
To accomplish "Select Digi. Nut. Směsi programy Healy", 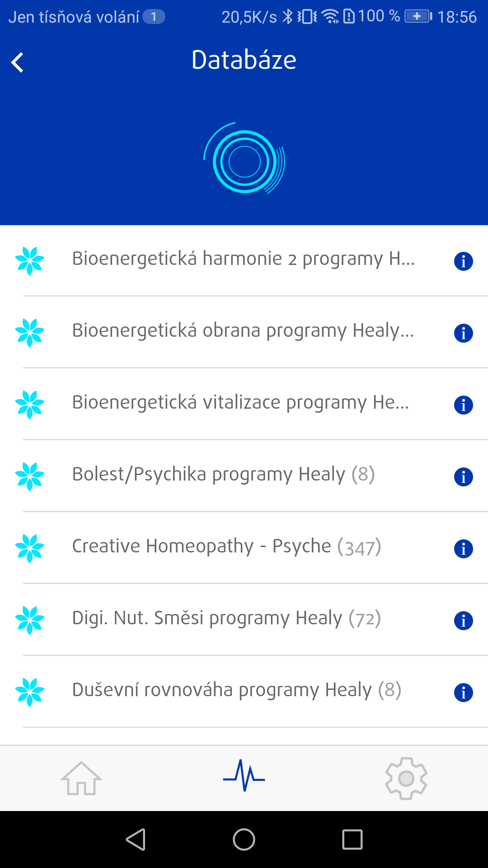I will coord(226,618).
